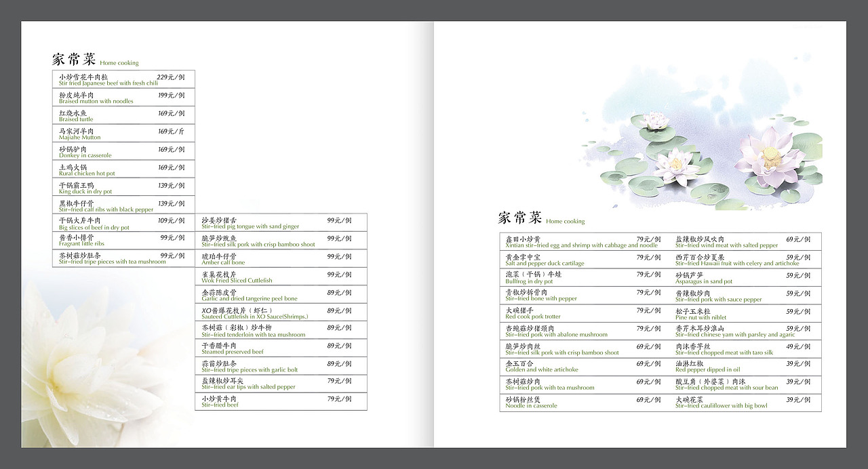Screen dimensions: 868x469
Task: Select 'Stir-fried pork with abalone mushroom'
Action: [x=557, y=335]
